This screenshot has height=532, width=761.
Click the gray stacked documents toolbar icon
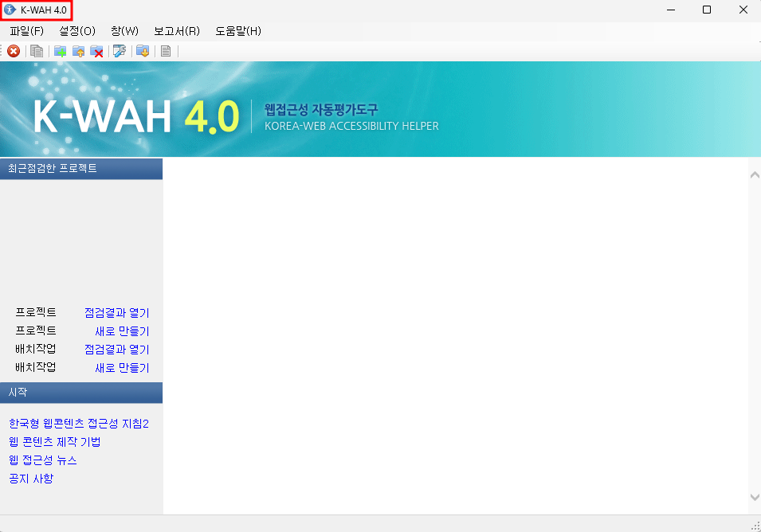(x=37, y=51)
